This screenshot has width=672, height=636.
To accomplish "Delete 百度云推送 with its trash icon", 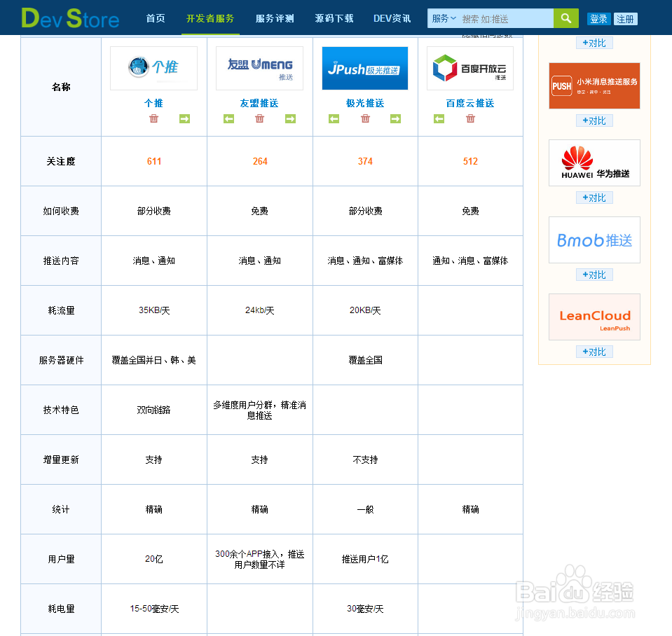I will (x=470, y=119).
